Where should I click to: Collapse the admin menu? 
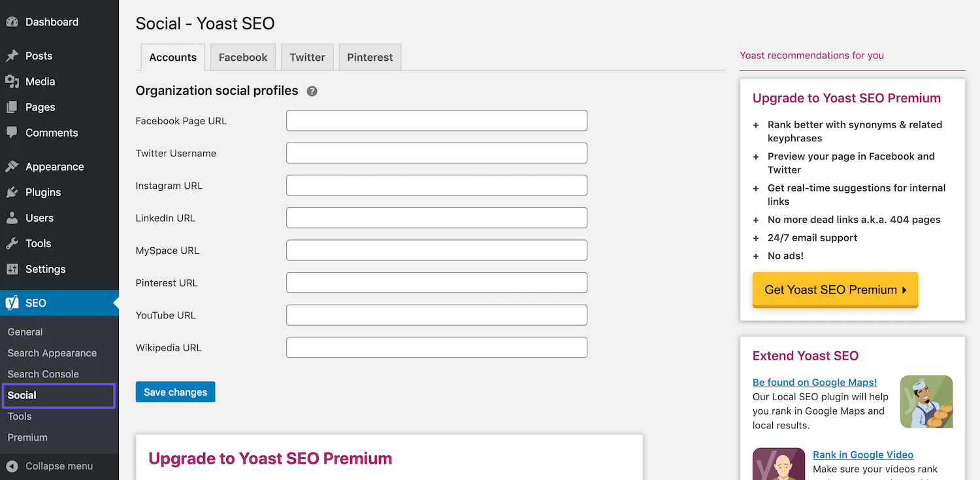coord(15,466)
